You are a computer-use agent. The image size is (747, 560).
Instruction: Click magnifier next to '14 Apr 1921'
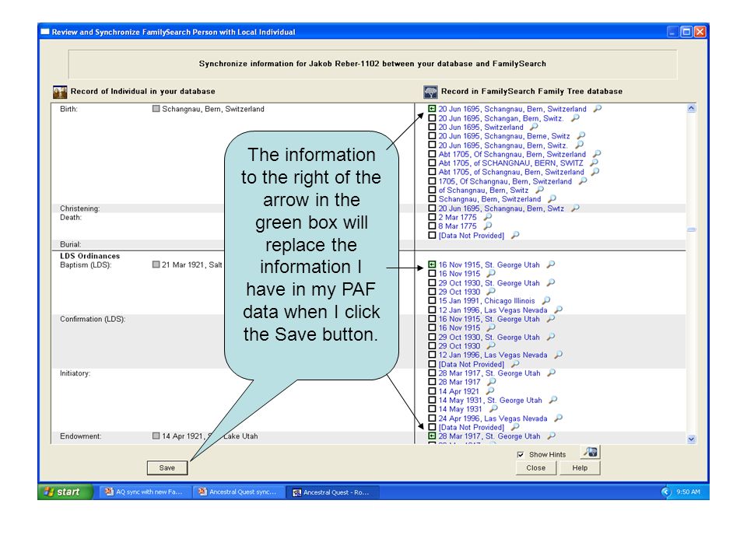pos(489,391)
